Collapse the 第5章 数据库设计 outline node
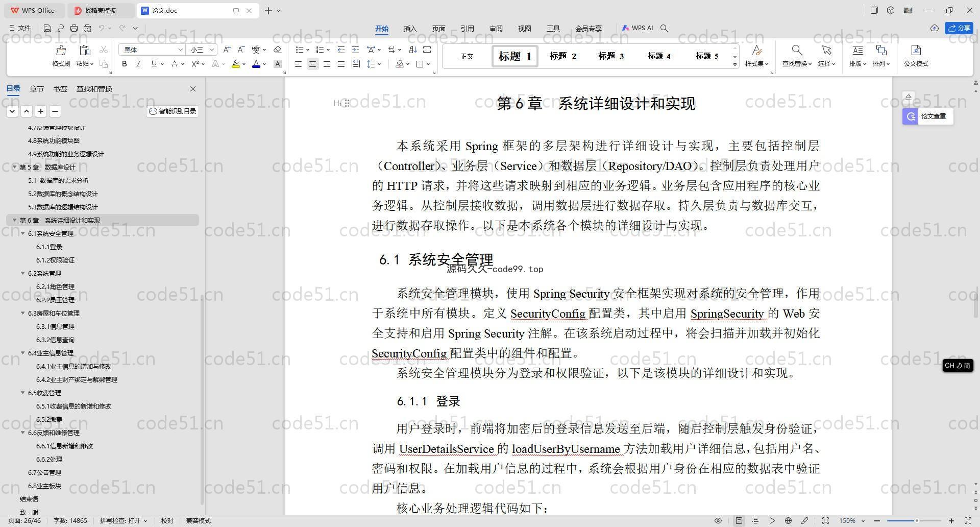 15,167
